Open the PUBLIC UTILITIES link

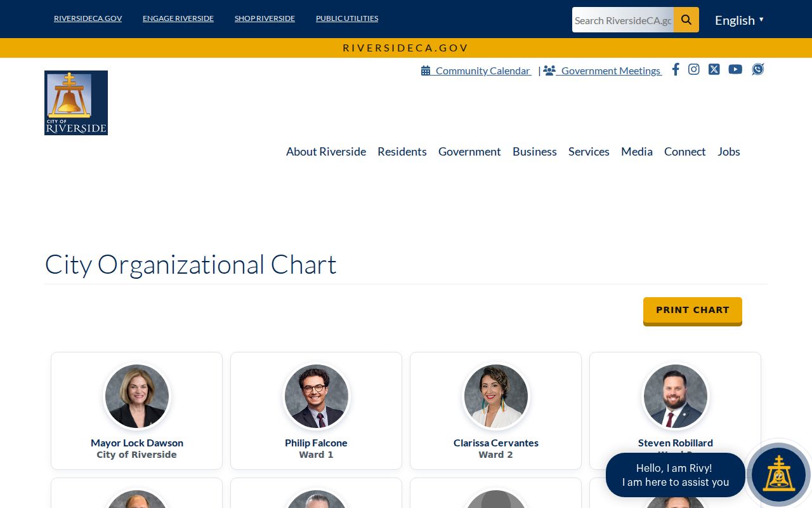point(347,18)
